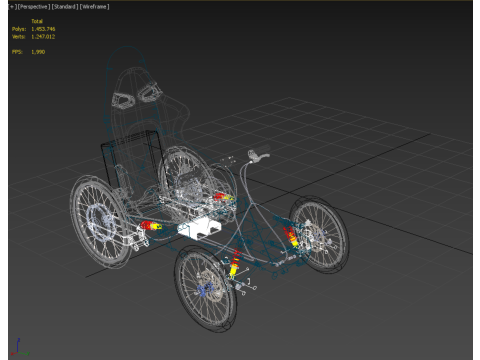Select the blue hub of the front wheel
The height and width of the screenshot is (360, 480).
point(204,289)
